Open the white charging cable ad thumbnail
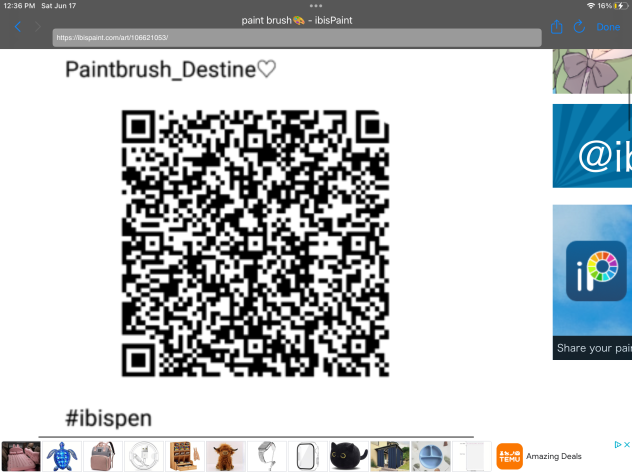The width and height of the screenshot is (632, 473). [144, 456]
